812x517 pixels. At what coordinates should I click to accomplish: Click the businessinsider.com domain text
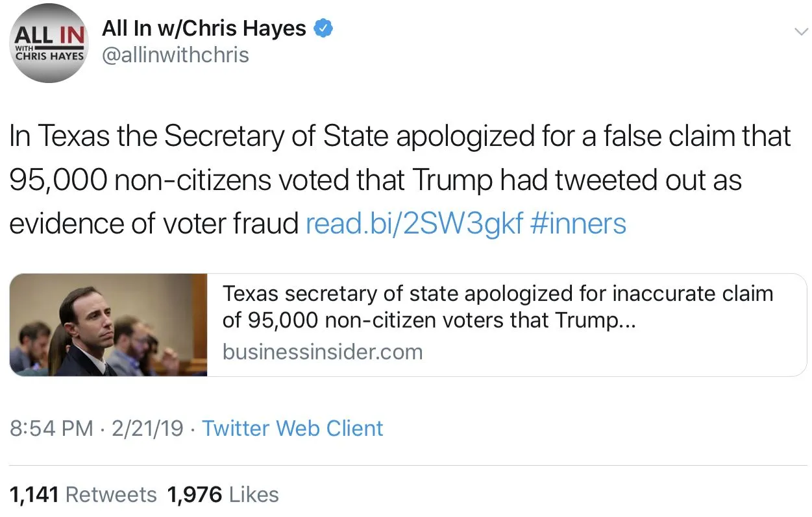[x=322, y=352]
